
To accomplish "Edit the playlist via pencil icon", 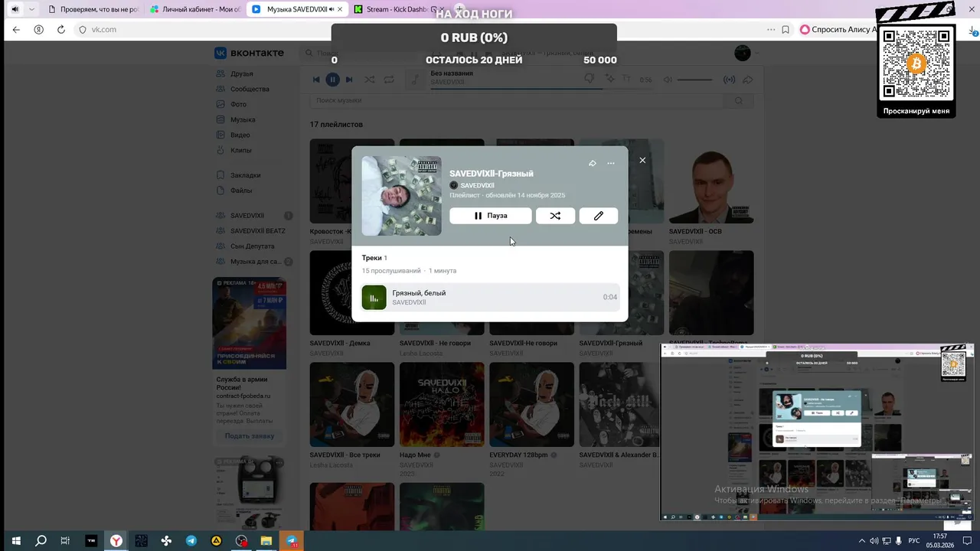I will click(x=599, y=216).
